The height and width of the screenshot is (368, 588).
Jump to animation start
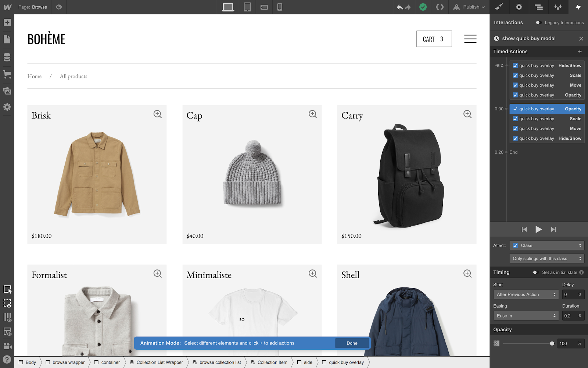[524, 230]
